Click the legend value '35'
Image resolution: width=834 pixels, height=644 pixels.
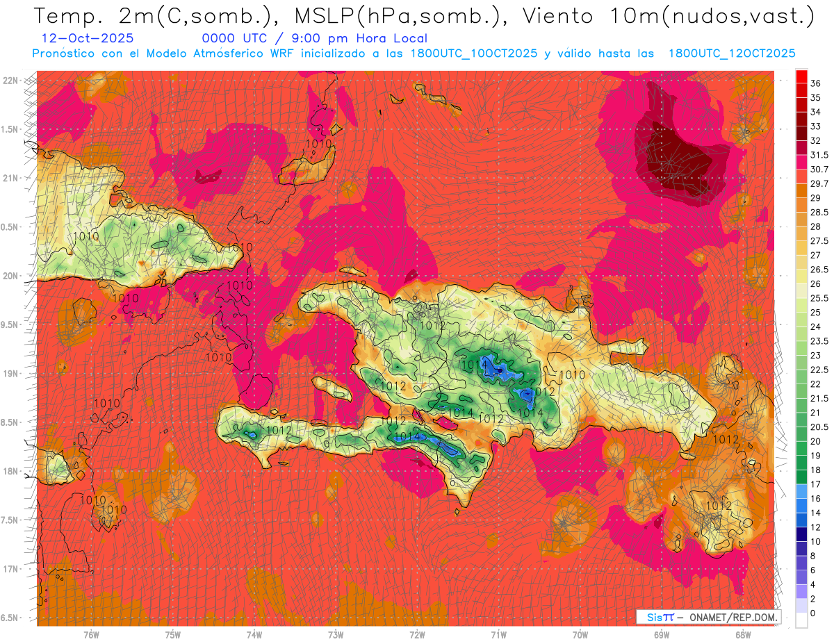[x=816, y=98]
